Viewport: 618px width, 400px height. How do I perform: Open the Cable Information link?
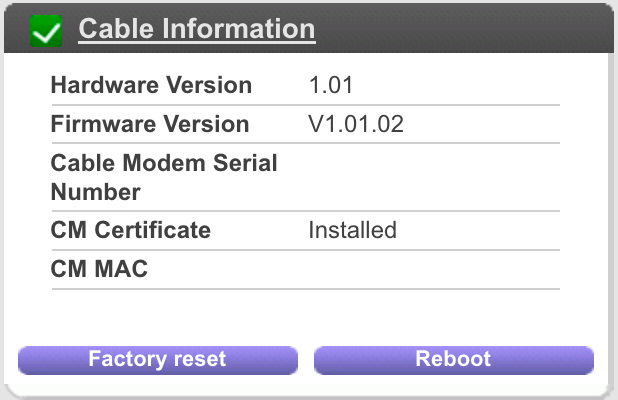click(x=197, y=29)
